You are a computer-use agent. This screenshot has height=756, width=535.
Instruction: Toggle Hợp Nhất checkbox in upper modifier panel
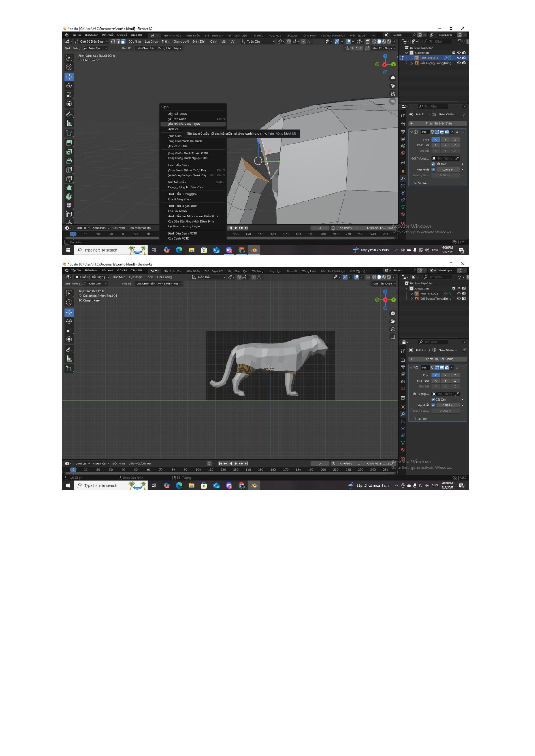tap(433, 170)
